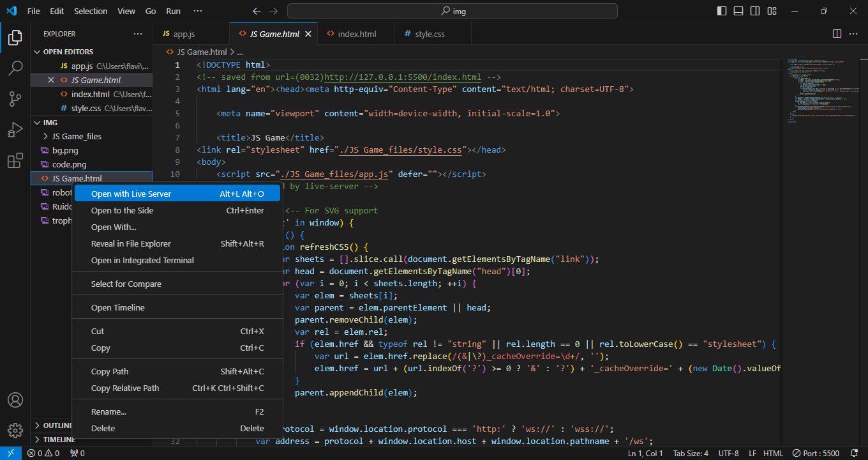Go back with the left arrow
This screenshot has width=868, height=460.
pyautogui.click(x=257, y=11)
